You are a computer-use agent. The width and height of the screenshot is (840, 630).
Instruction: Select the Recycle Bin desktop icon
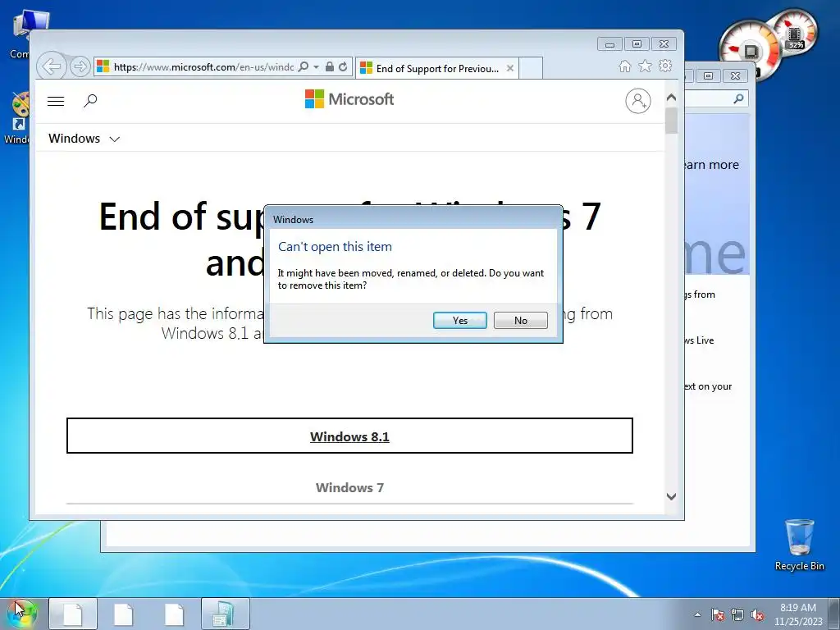pos(799,545)
